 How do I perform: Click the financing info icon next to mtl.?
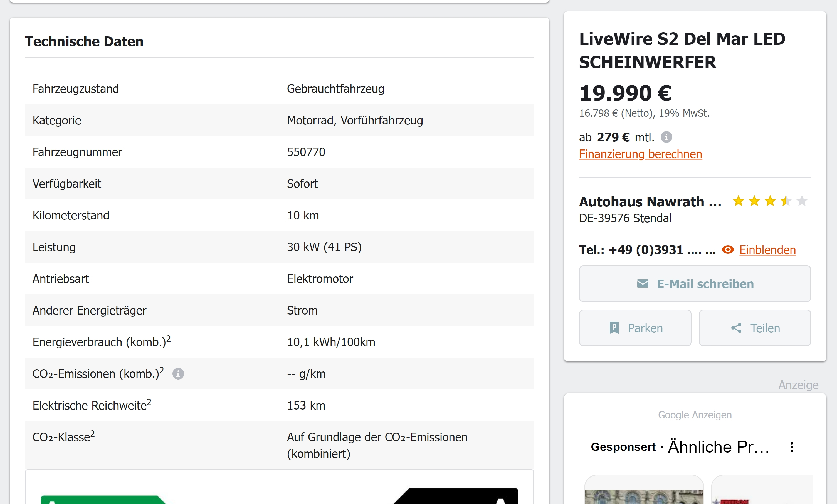point(666,137)
